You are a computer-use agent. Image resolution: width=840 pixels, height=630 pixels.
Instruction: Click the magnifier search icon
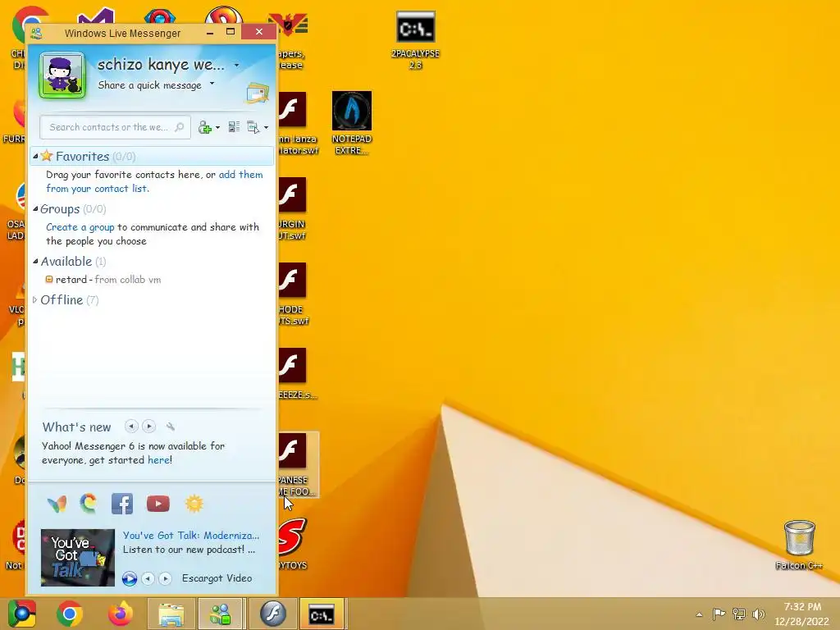[x=180, y=127]
